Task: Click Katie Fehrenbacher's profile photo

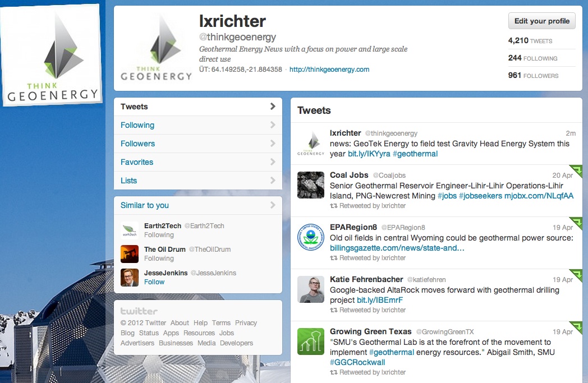Action: 311,289
